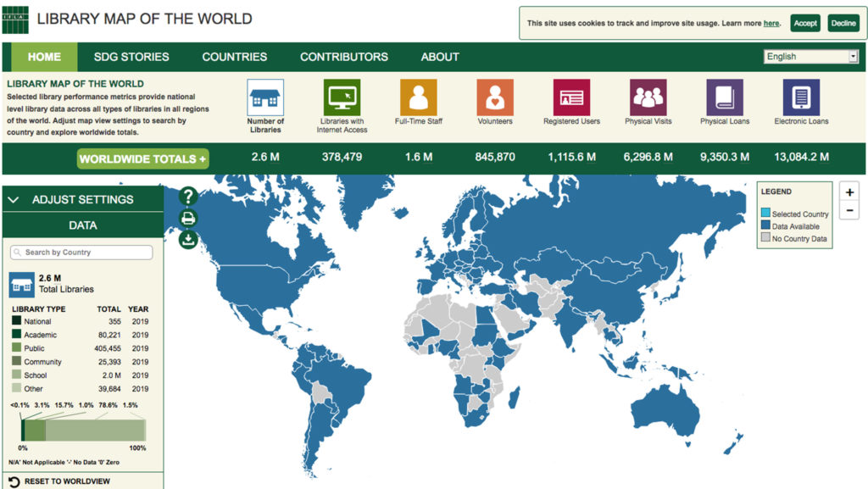Open the Contributors tab
Viewport: 868px width, 489px height.
coord(344,57)
